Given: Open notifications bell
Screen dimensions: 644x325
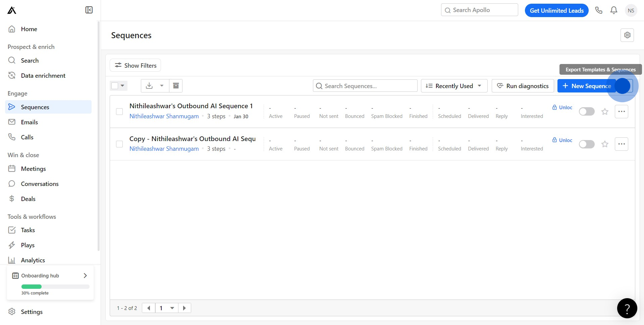Looking at the screenshot, I should (614, 10).
